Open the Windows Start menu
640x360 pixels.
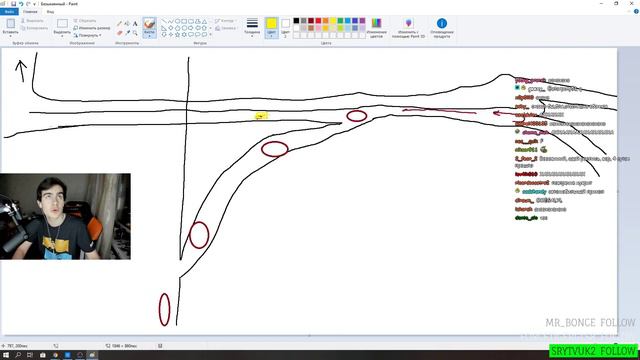pyautogui.click(x=6, y=355)
